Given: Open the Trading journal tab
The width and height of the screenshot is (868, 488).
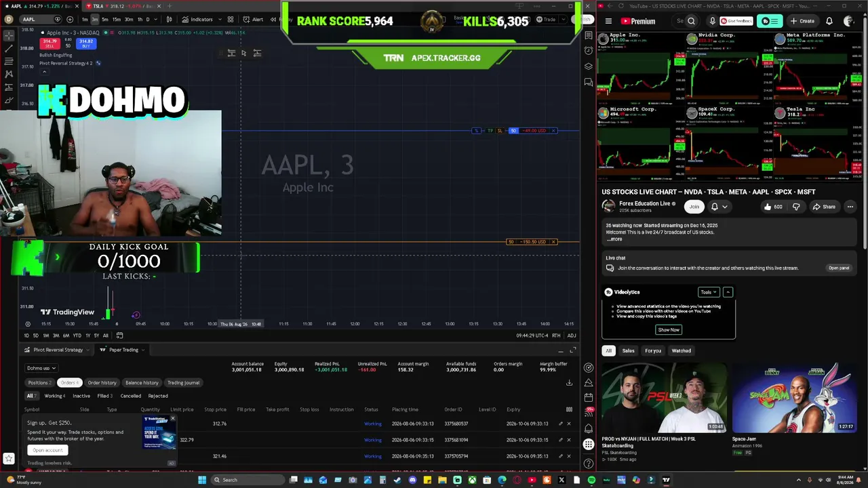Looking at the screenshot, I should (x=183, y=383).
